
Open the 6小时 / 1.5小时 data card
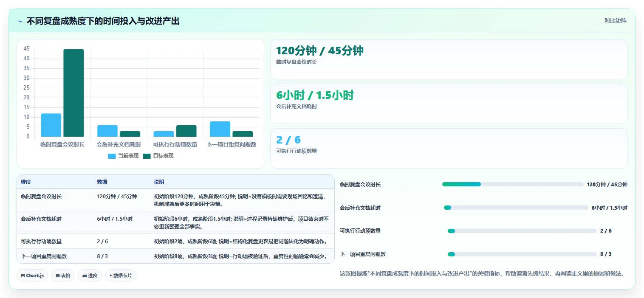[449, 104]
